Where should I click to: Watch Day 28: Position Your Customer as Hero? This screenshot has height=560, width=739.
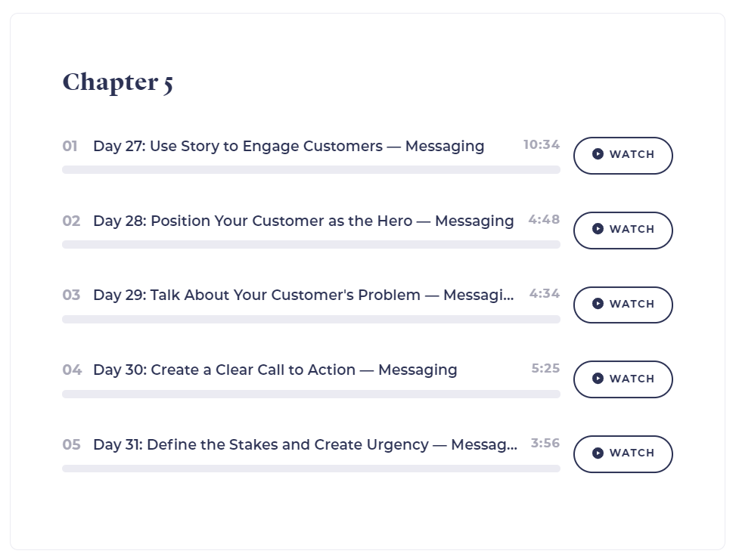[x=623, y=230]
